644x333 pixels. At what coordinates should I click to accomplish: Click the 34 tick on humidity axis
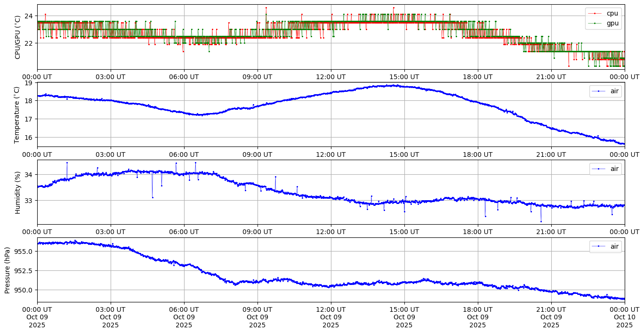pos(28,175)
